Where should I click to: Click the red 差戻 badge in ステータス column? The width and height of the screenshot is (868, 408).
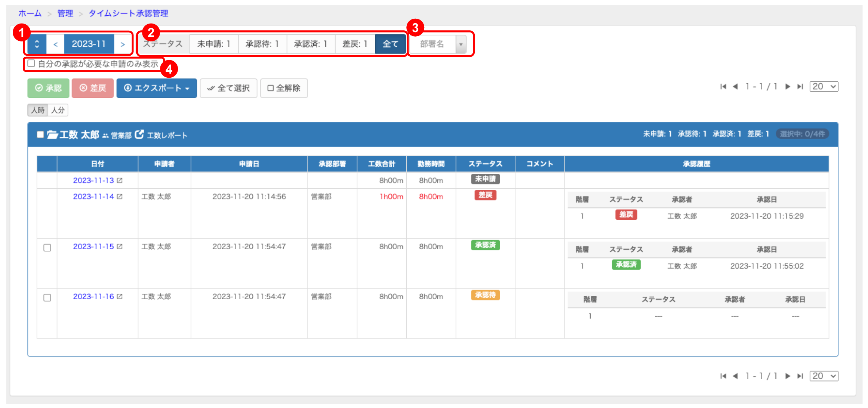(485, 195)
